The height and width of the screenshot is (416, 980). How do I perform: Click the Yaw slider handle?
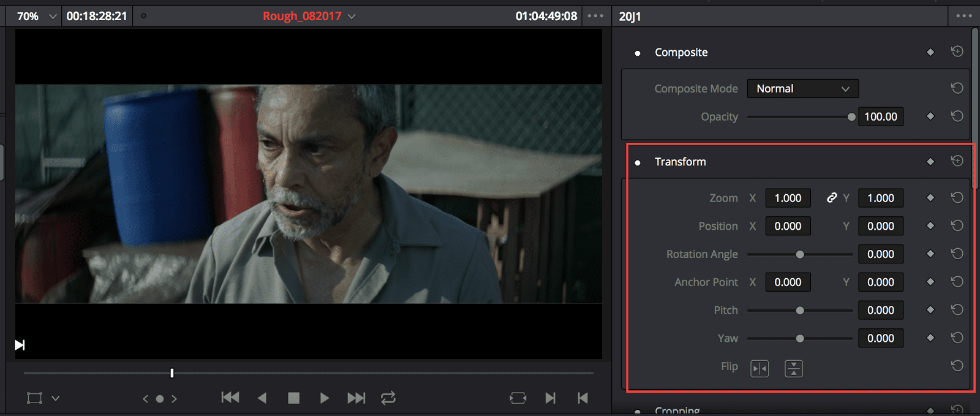click(x=800, y=339)
